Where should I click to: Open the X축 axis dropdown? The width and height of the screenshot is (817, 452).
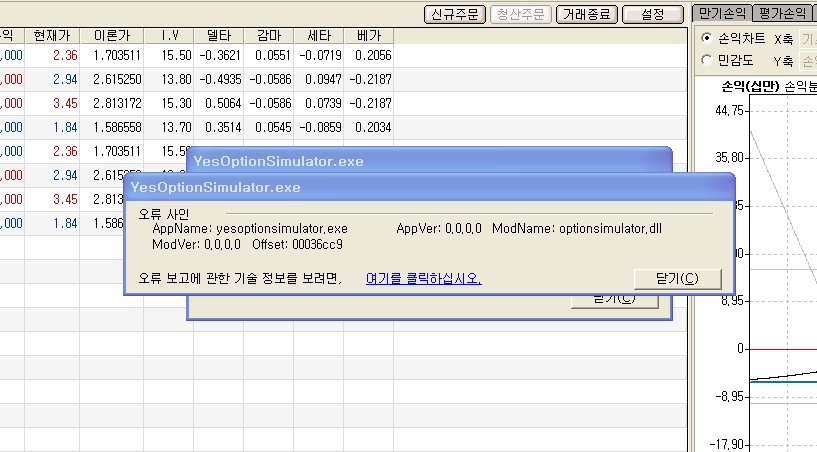pos(807,38)
